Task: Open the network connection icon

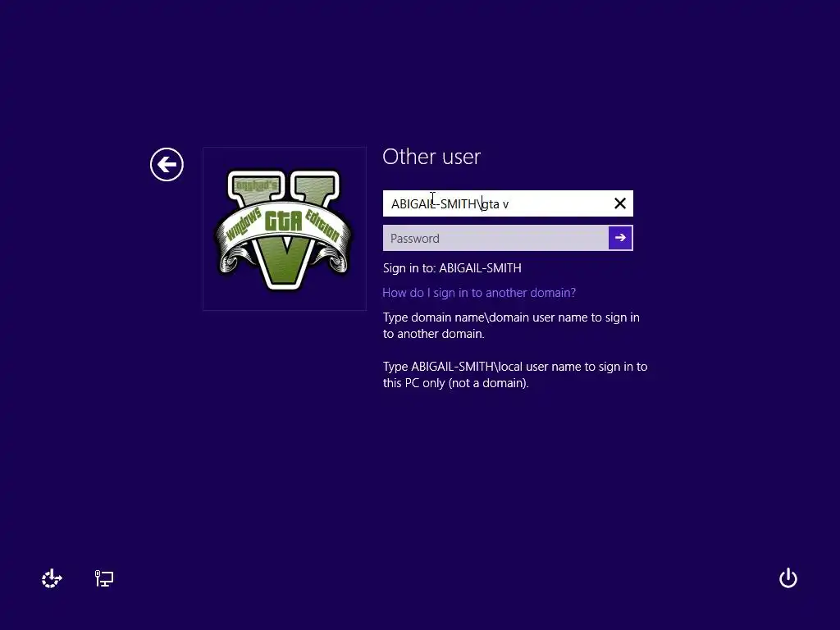Action: coord(104,578)
